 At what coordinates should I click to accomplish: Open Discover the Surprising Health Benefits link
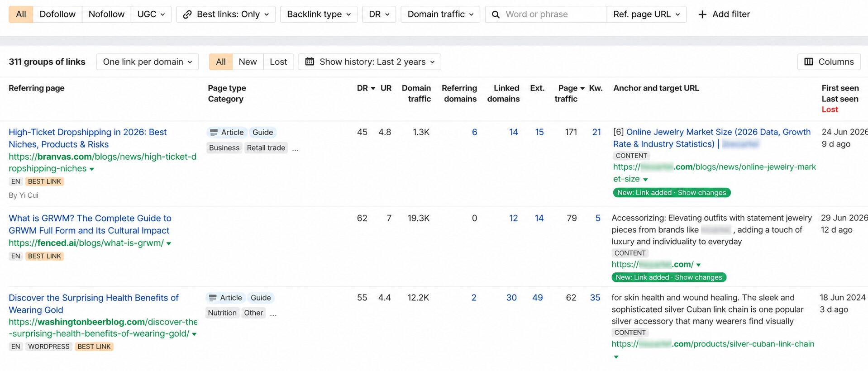coord(94,304)
